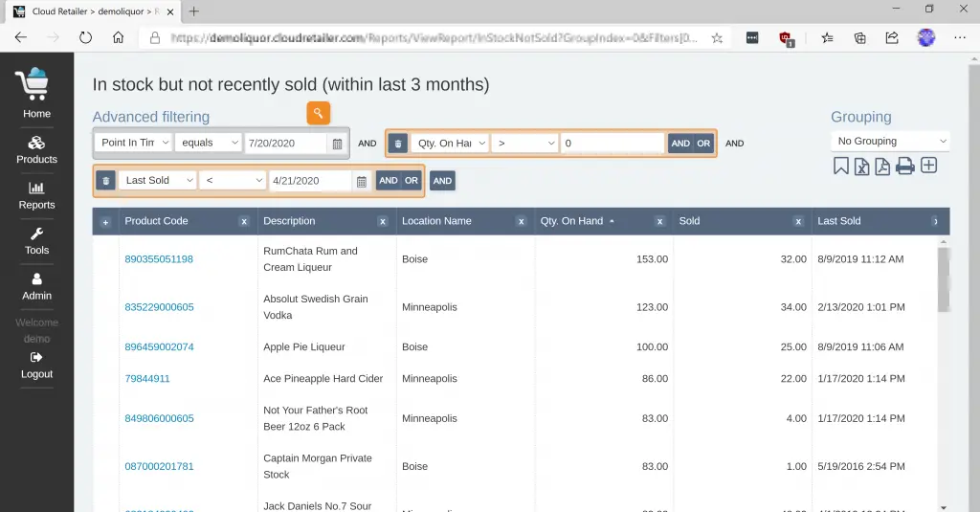Open the Last Sold field dropdown
This screenshot has width=980, height=512.
click(x=158, y=180)
